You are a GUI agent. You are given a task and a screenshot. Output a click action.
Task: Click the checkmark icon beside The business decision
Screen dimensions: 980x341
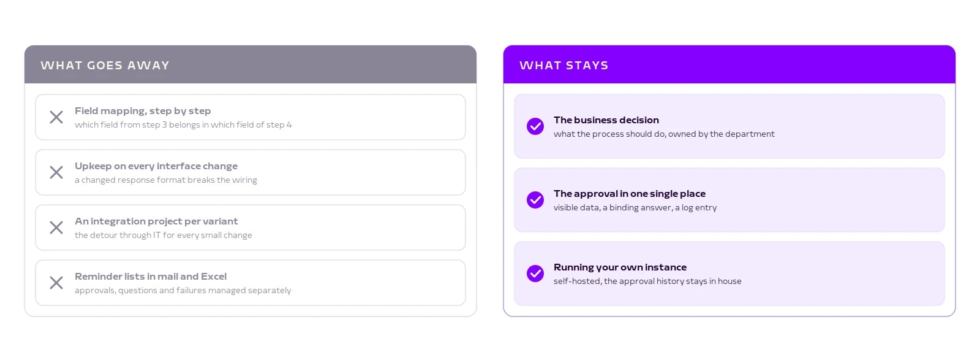click(x=535, y=126)
